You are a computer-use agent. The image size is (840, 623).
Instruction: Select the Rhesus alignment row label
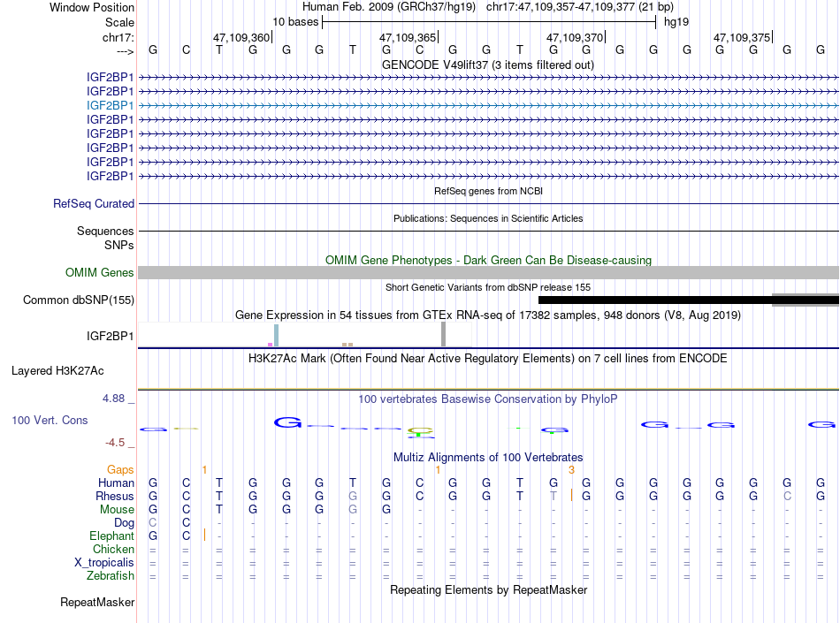(x=115, y=496)
